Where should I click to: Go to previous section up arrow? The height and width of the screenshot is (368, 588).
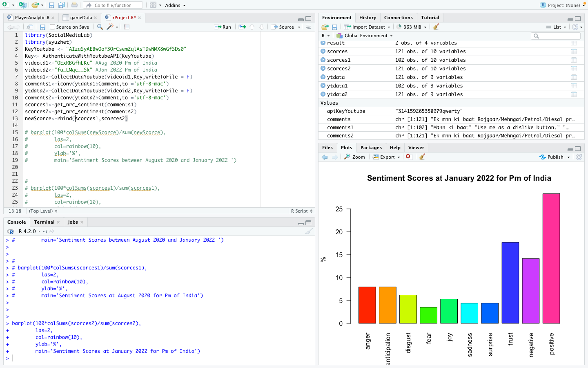(252, 27)
